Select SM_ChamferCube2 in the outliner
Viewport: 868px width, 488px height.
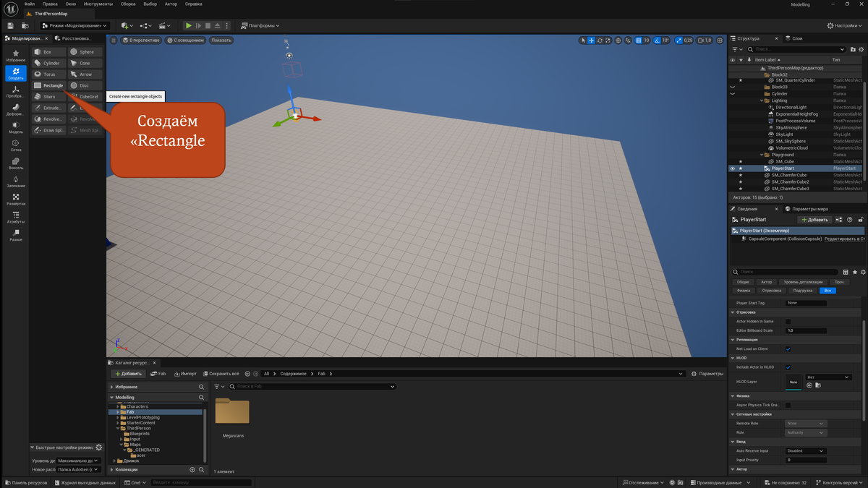tap(790, 181)
